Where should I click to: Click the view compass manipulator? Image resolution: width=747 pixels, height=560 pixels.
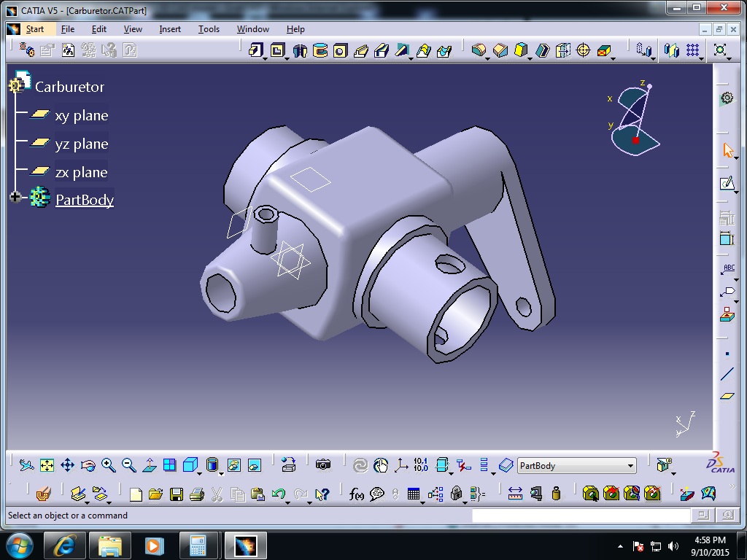coord(635,119)
